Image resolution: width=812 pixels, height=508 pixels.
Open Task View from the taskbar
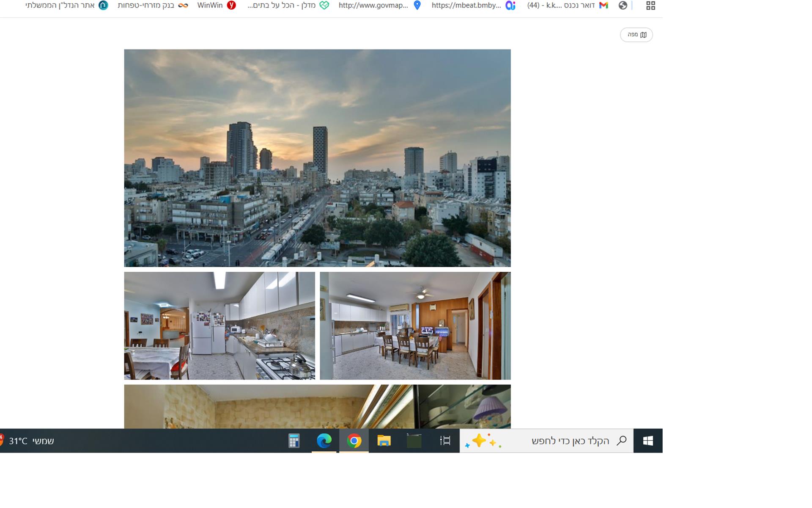coord(445,441)
